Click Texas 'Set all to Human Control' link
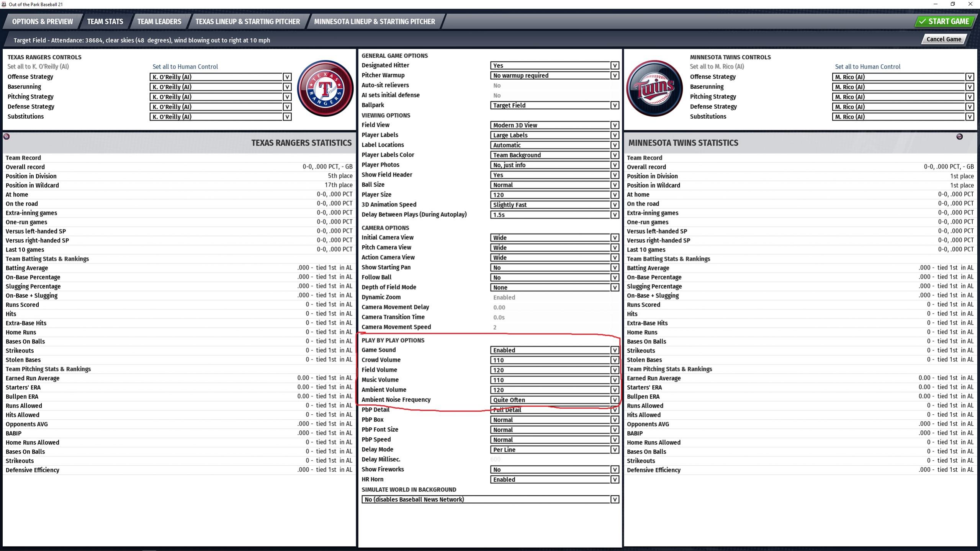980x551 pixels. (185, 67)
